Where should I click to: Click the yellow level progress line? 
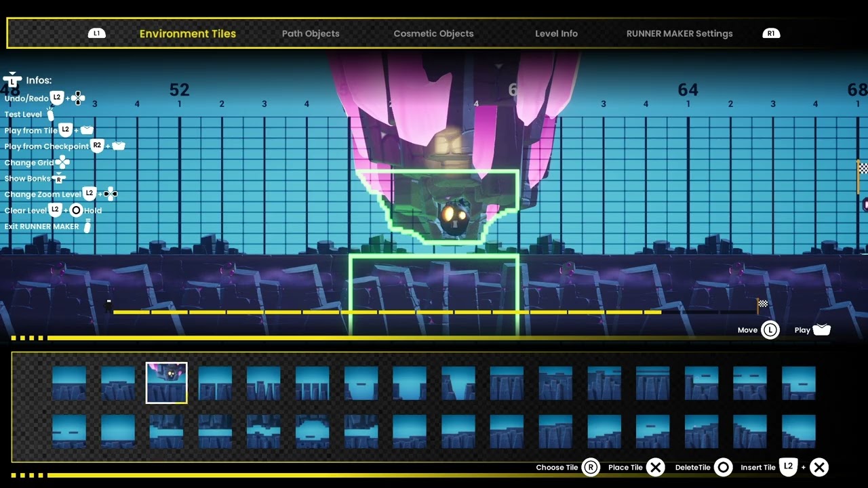coord(387,312)
